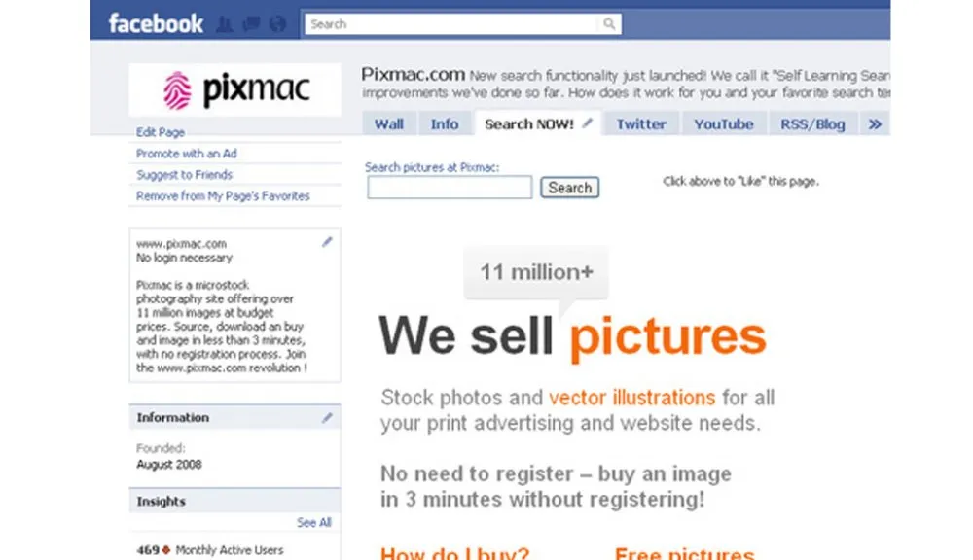Edit the page description pencil icon
The width and height of the screenshot is (973, 560).
pos(327,242)
